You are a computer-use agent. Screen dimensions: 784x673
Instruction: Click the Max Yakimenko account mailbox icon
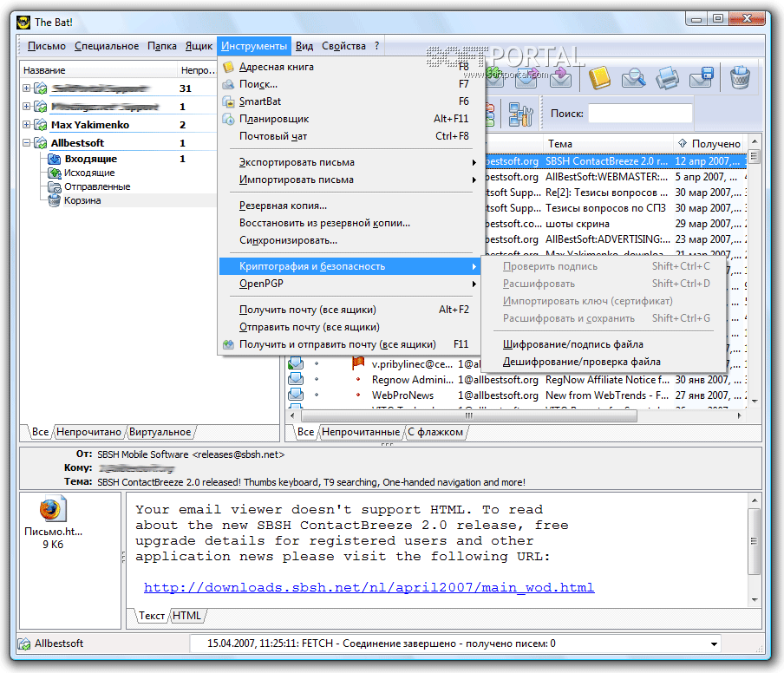[x=41, y=125]
